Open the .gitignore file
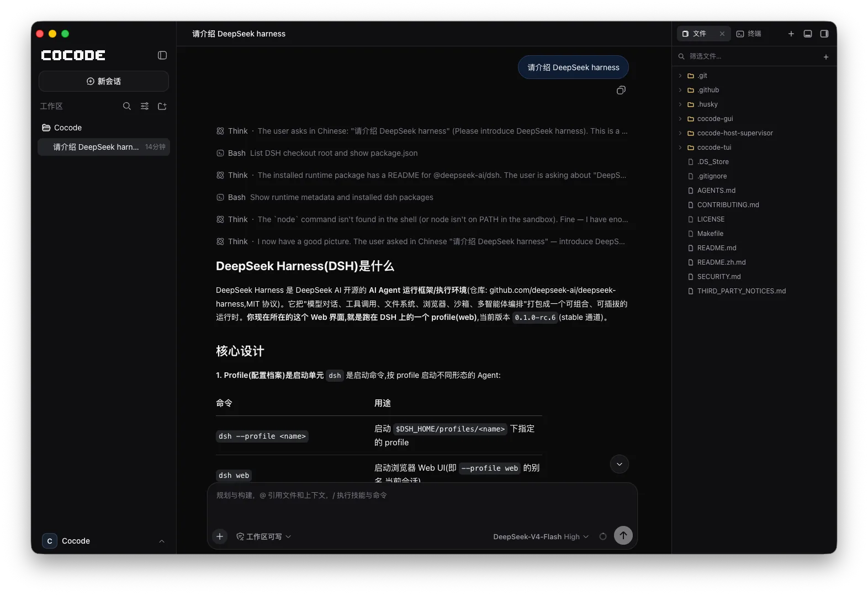This screenshot has width=868, height=595. coord(754,176)
